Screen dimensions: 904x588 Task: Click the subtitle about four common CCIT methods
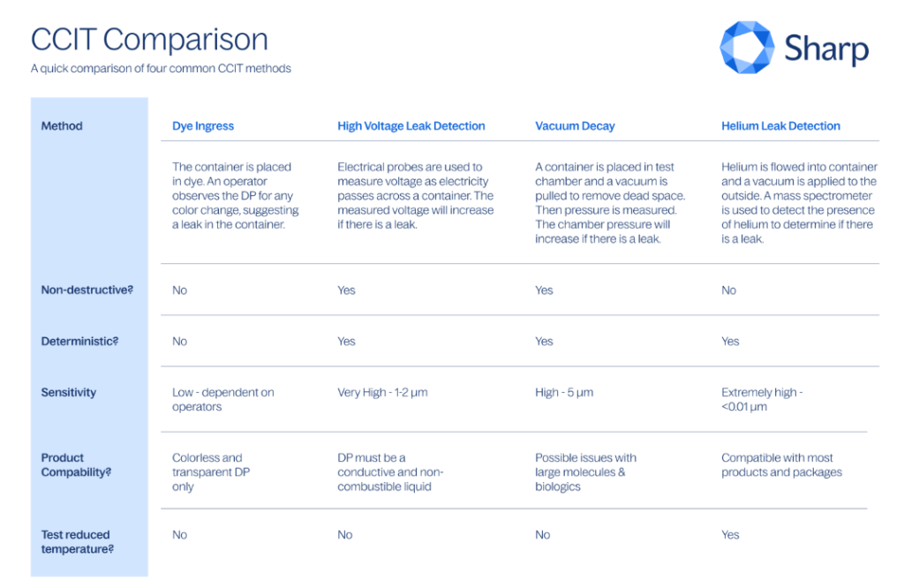point(161,68)
